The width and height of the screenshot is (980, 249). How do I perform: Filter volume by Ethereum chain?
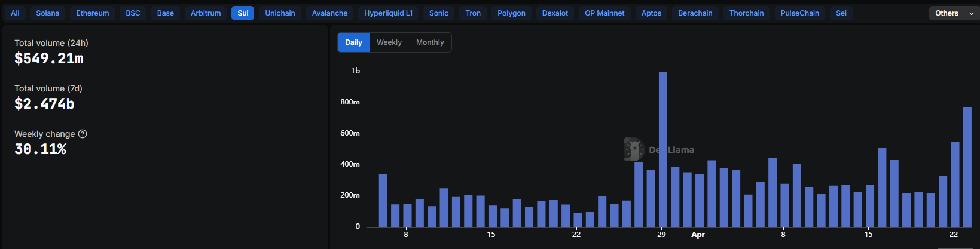93,13
